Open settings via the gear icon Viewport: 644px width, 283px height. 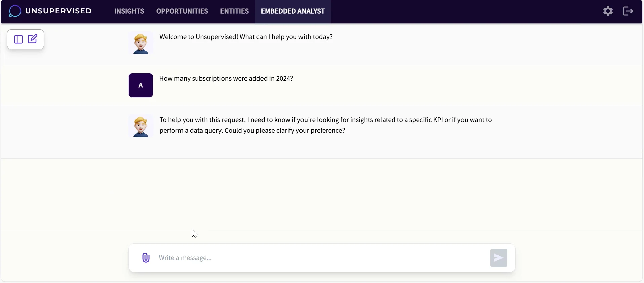coord(608,11)
